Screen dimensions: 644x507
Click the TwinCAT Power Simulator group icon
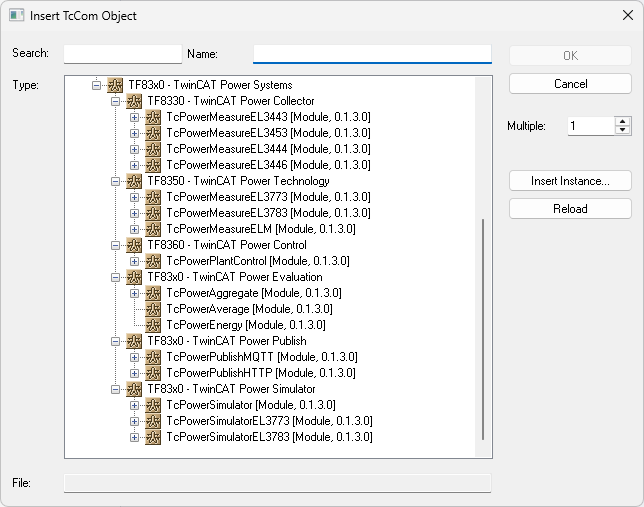click(x=134, y=389)
